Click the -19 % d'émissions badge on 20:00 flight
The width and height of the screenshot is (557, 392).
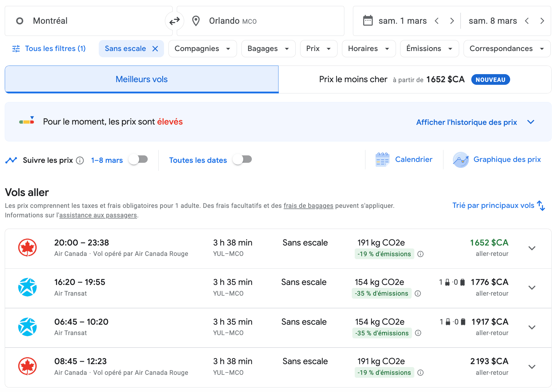tap(384, 254)
